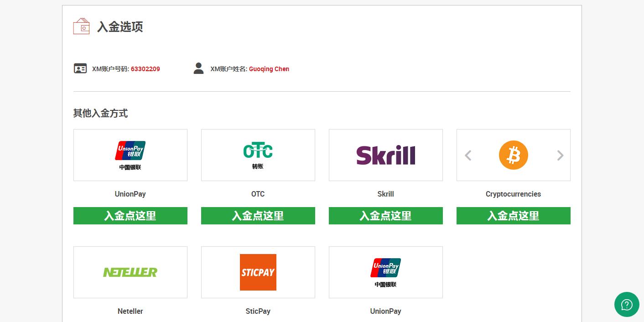Click the account name Guoqing Chen
The width and height of the screenshot is (644, 322).
tap(269, 69)
